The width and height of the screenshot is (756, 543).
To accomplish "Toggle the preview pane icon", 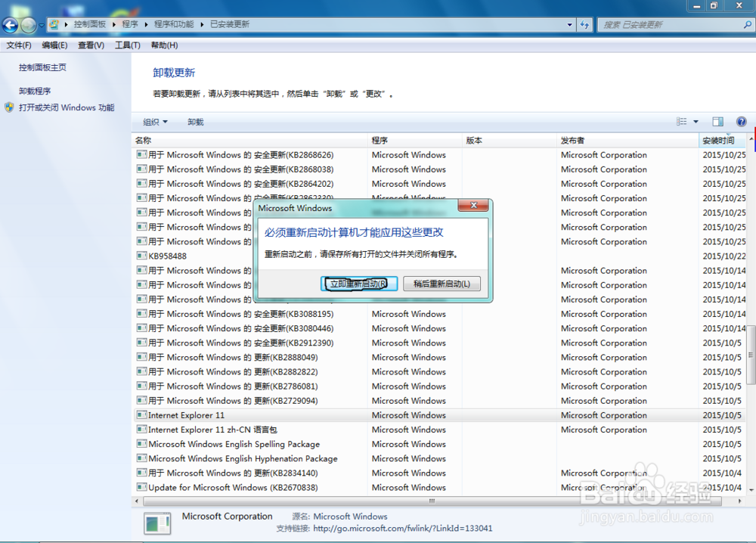I will [x=718, y=122].
